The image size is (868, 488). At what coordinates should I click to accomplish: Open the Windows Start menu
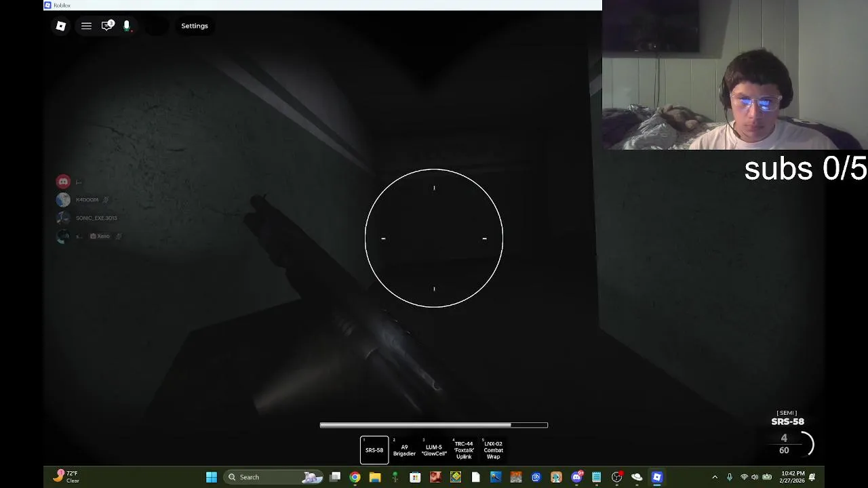pos(212,477)
